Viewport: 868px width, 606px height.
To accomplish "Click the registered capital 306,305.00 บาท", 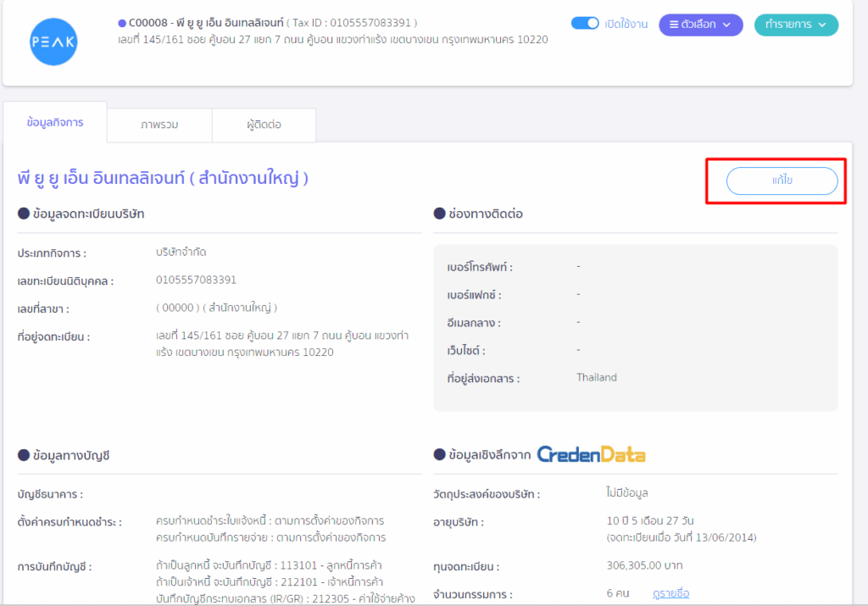I will pos(644,565).
